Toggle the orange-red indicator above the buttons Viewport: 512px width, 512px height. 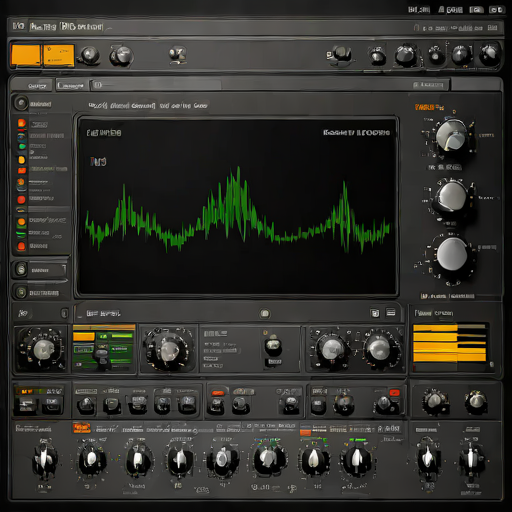[218, 393]
